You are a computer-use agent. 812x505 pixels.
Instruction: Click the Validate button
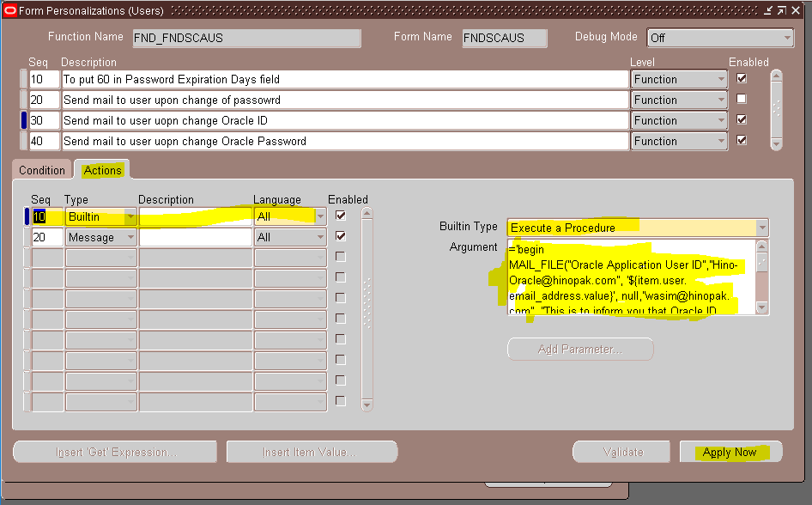pos(621,451)
